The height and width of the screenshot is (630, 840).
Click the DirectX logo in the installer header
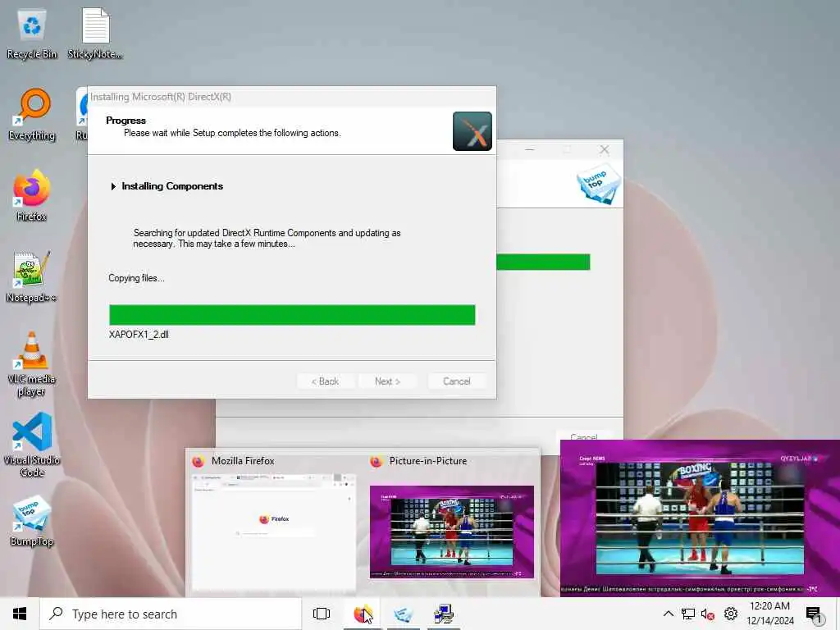[472, 131]
